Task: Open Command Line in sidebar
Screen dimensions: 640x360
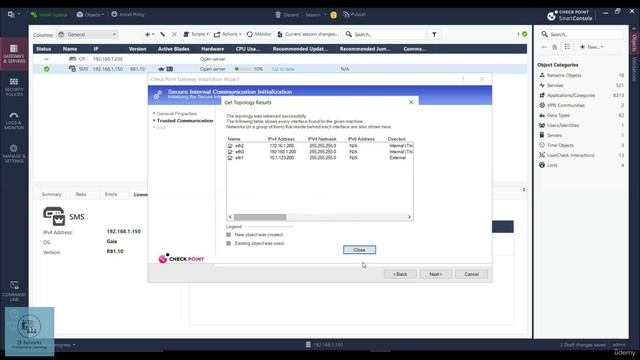Action: pyautogui.click(x=14, y=291)
